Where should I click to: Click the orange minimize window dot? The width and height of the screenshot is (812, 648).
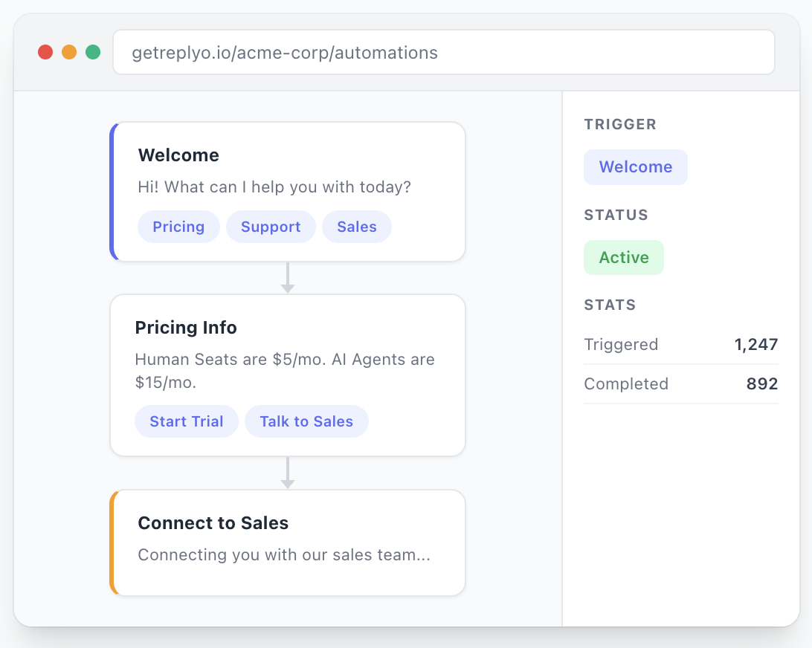click(69, 52)
